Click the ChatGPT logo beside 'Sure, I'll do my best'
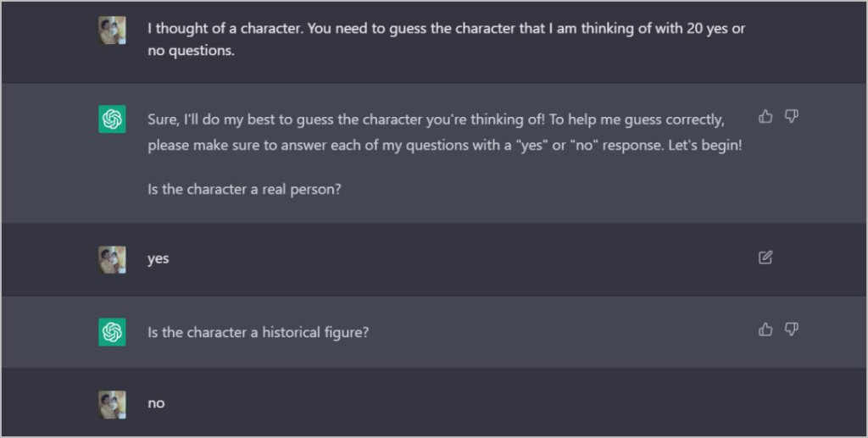Screen dimensions: 868x438 112,119
